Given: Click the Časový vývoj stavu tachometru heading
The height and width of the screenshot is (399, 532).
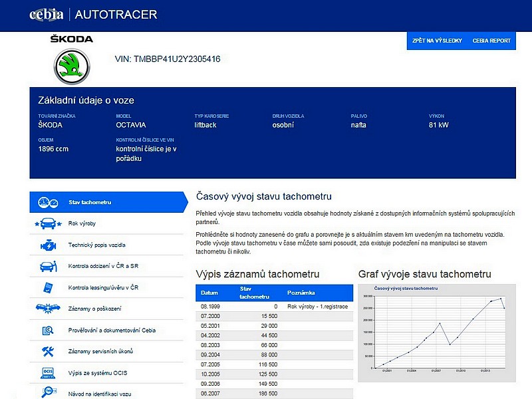Looking at the screenshot, I should (264, 196).
